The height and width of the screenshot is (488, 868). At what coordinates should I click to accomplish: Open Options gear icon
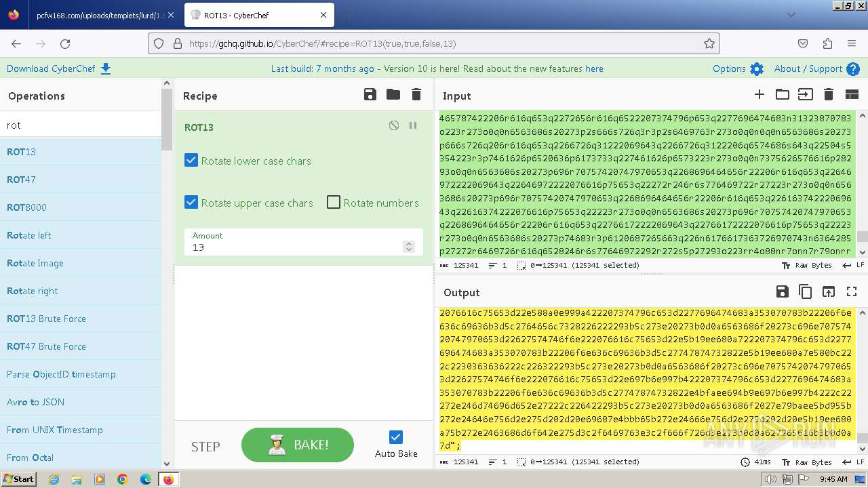tap(757, 69)
